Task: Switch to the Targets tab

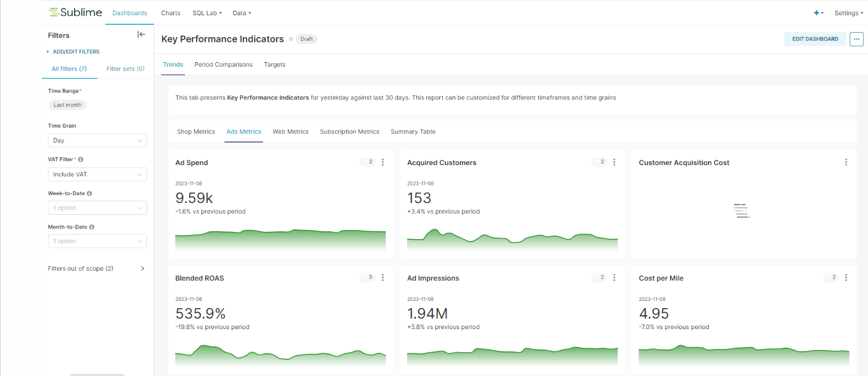Action: click(275, 64)
